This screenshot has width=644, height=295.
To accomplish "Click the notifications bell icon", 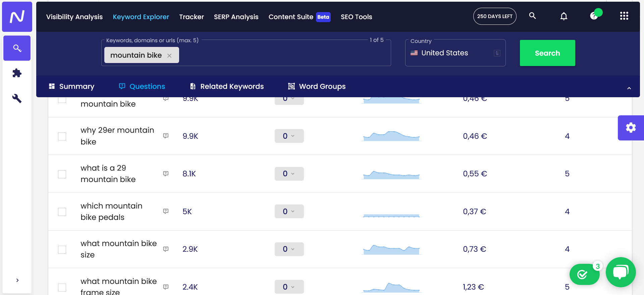I will pyautogui.click(x=564, y=16).
